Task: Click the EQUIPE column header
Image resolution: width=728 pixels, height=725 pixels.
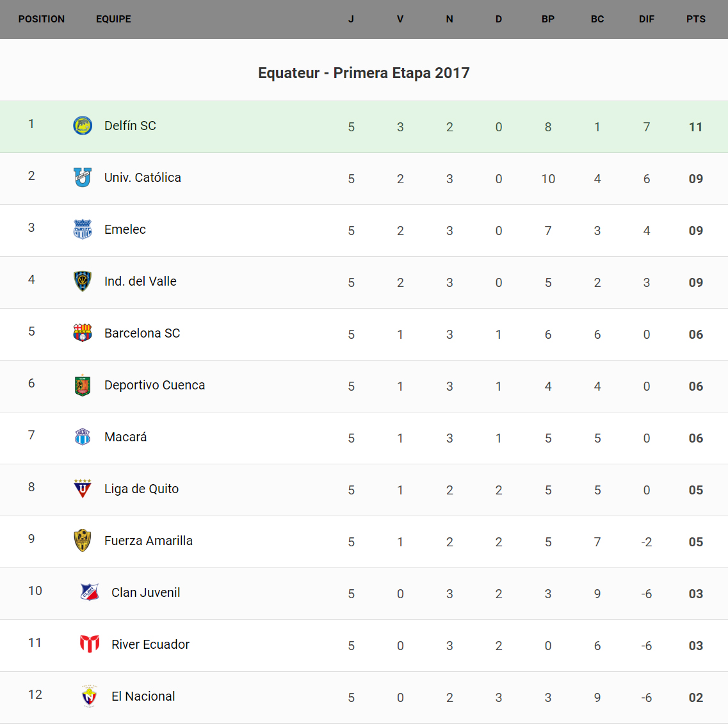Action: point(113,19)
